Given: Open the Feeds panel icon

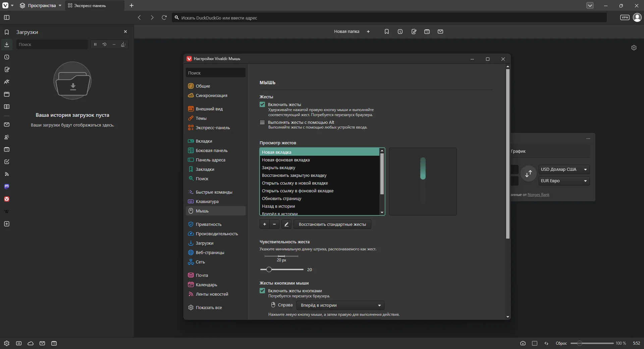Looking at the screenshot, I should (x=7, y=174).
